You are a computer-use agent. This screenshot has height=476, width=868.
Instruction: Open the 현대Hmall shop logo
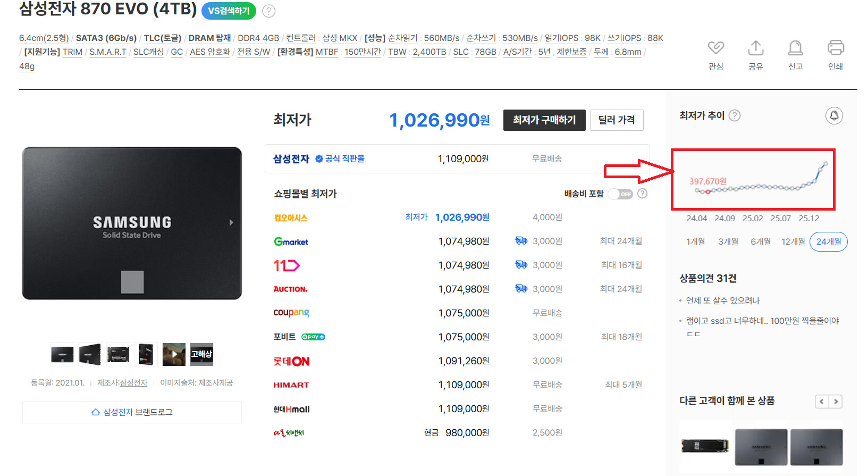[291, 409]
